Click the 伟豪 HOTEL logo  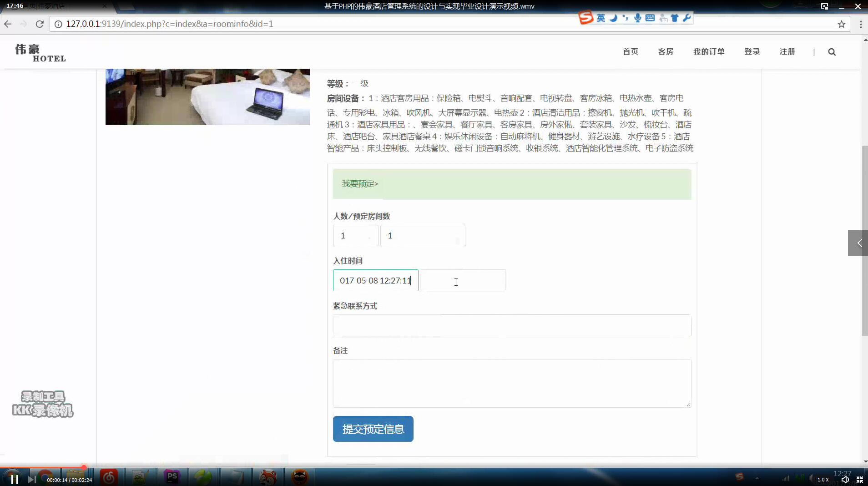click(40, 53)
